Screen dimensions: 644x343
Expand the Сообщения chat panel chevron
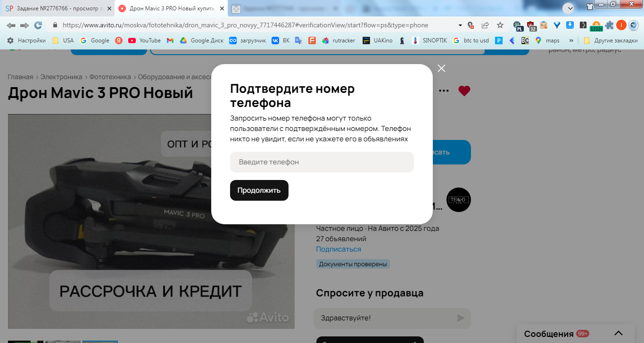[x=619, y=334]
